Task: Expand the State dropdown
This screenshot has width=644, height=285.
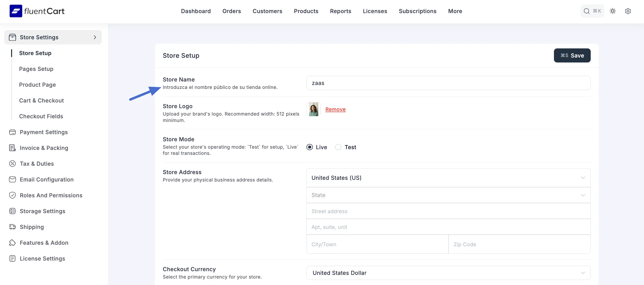Action: pyautogui.click(x=448, y=195)
